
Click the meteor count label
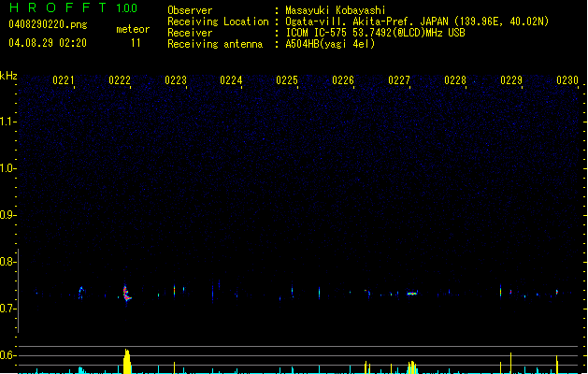tap(133, 29)
